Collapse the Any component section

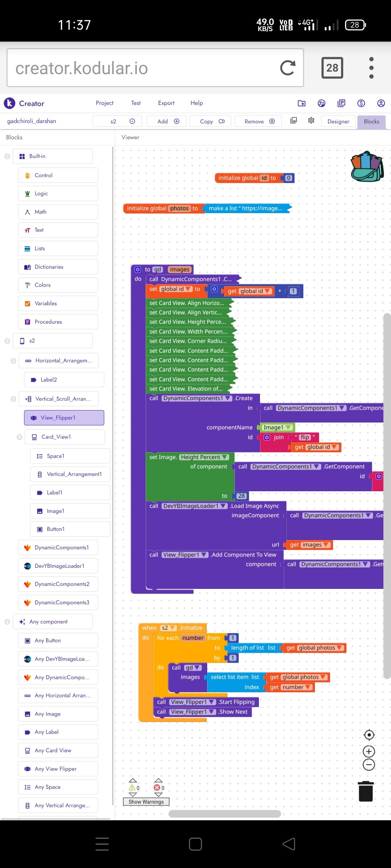pyautogui.click(x=7, y=622)
